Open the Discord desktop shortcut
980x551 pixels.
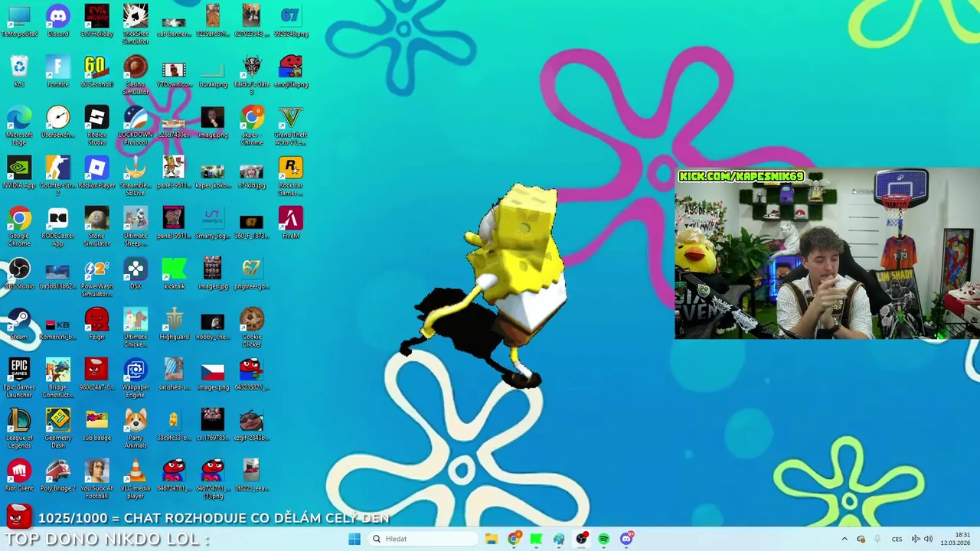click(57, 21)
